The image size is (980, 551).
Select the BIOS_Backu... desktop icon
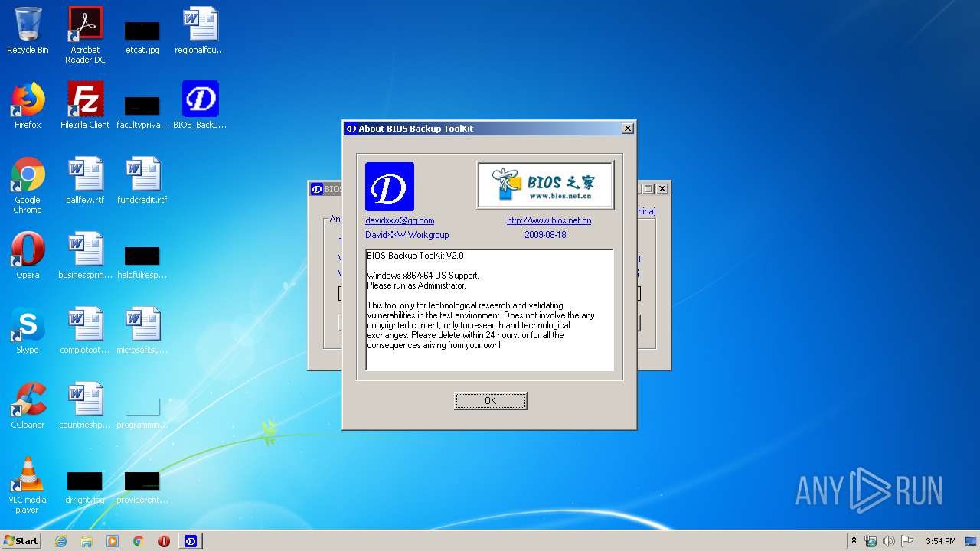[x=200, y=106]
